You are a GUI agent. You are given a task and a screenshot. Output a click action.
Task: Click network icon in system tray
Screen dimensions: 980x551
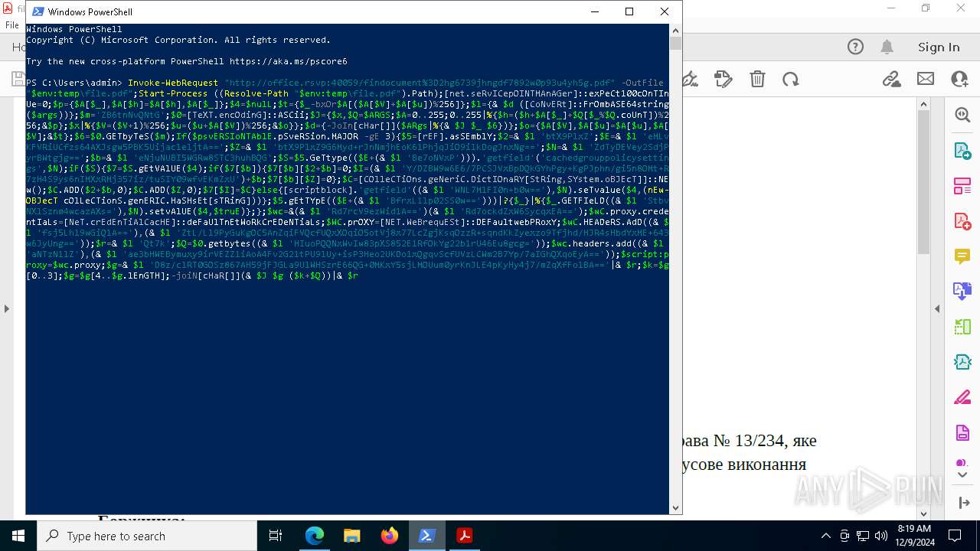[x=863, y=536]
